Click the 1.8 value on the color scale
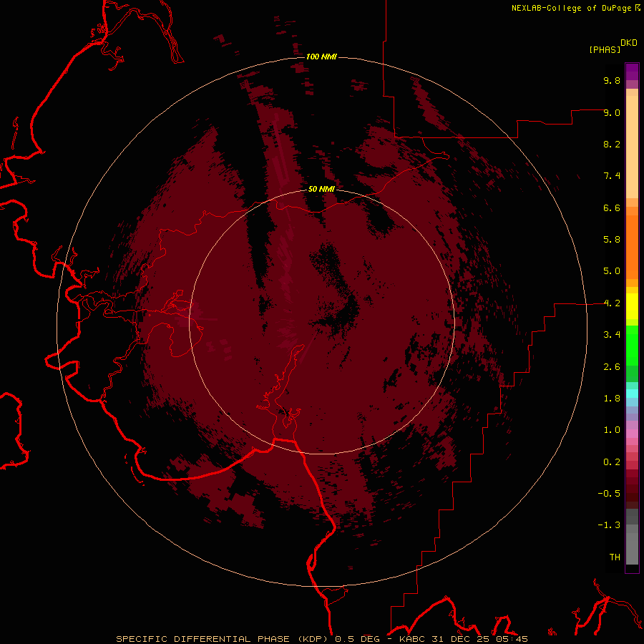644x644 pixels. pyautogui.click(x=612, y=399)
